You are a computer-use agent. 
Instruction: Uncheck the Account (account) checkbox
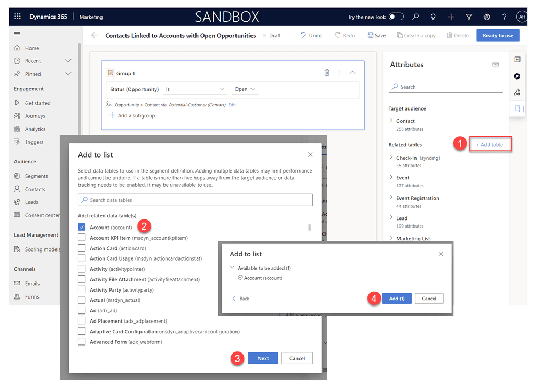(x=82, y=226)
